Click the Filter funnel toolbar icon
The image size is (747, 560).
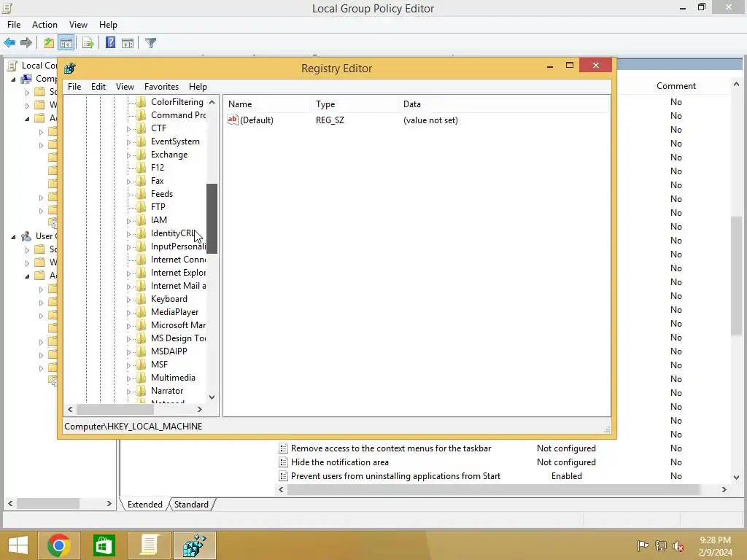[x=150, y=43]
